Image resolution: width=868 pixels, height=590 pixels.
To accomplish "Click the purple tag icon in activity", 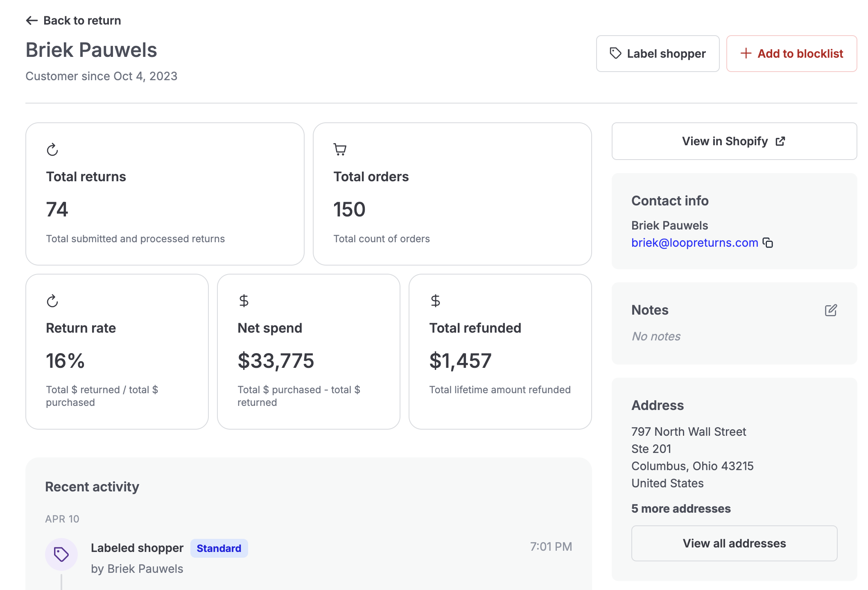I will tap(61, 554).
